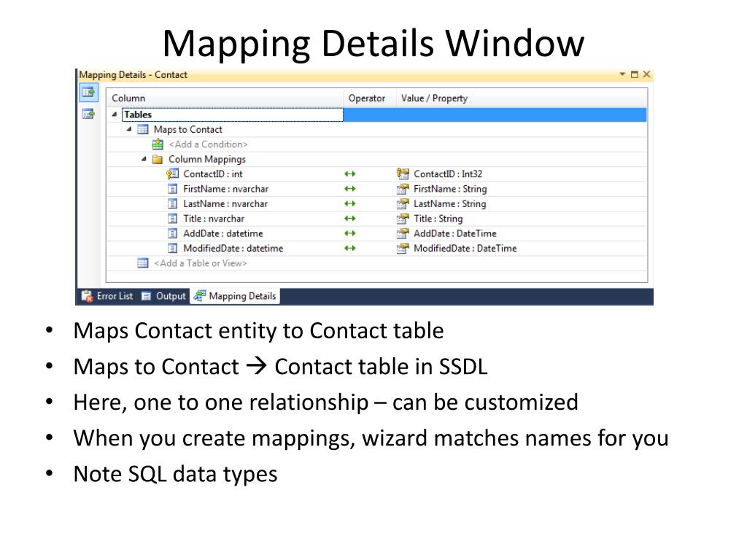This screenshot has width=747, height=560.
Task: Click the Value / Property column header
Action: (434, 98)
